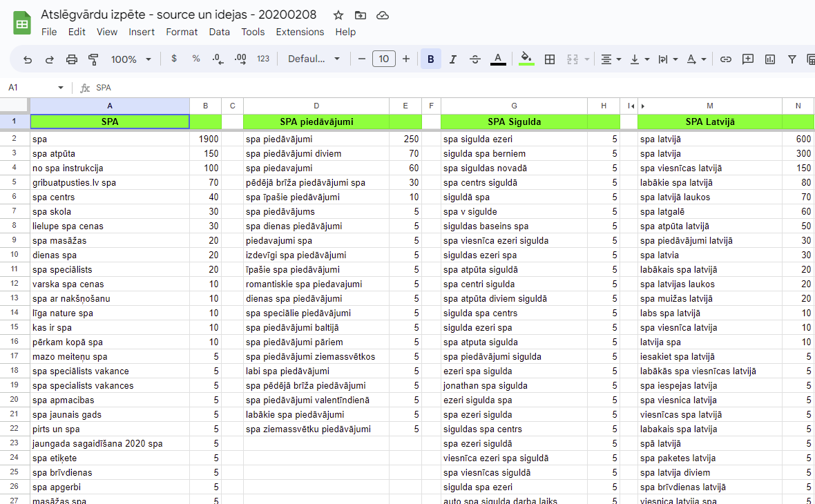815x504 pixels.
Task: Open the Extensions menu
Action: [300, 32]
